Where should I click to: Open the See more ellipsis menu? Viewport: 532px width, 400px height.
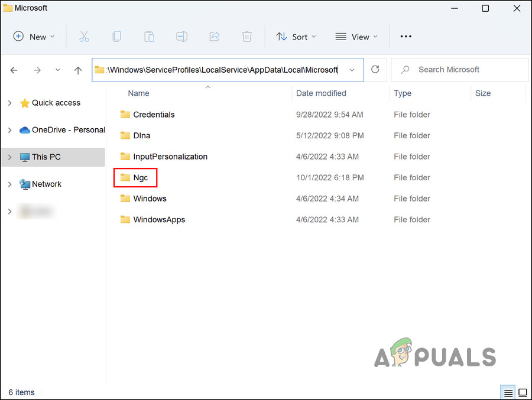tap(406, 36)
